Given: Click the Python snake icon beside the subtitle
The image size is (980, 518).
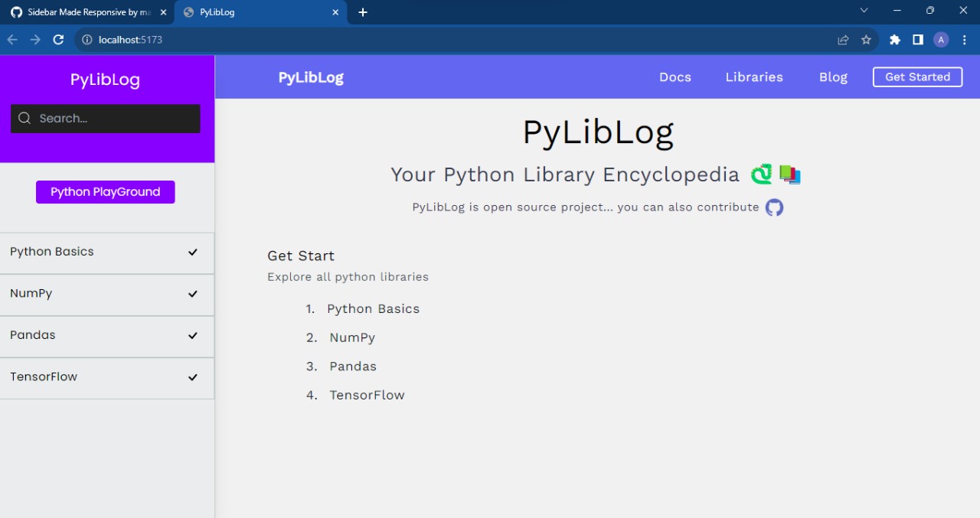Looking at the screenshot, I should coord(762,174).
